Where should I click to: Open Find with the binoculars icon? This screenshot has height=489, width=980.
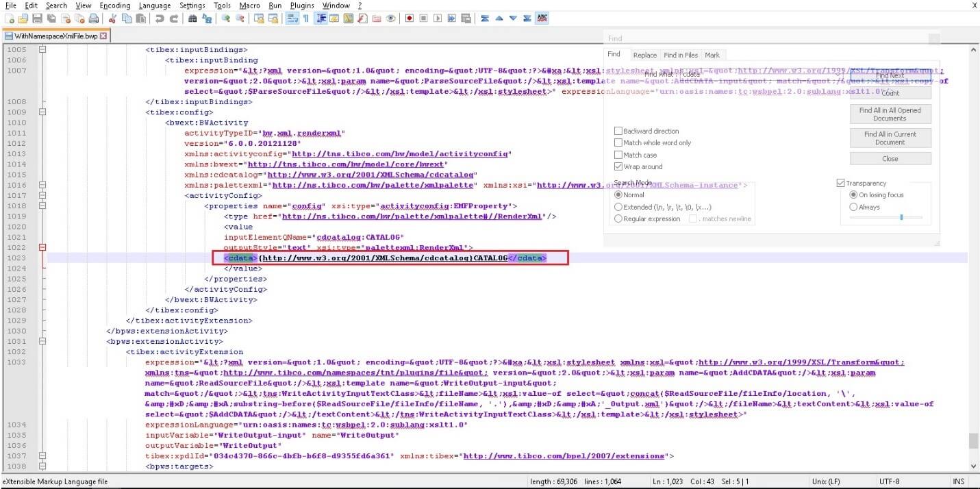click(192, 18)
